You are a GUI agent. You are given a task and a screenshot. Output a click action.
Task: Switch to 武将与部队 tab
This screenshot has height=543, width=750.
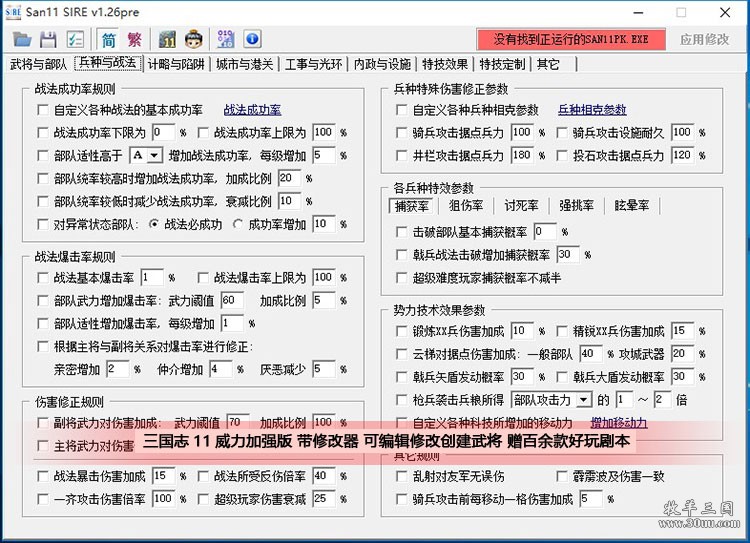(x=38, y=64)
